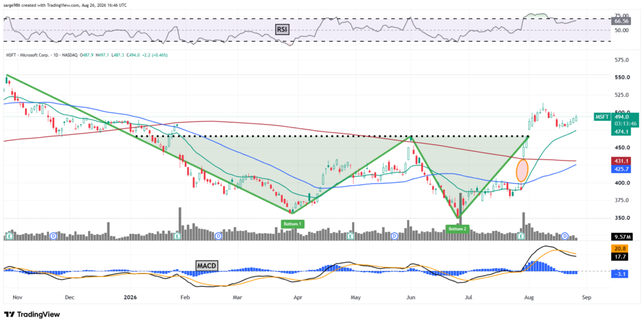This screenshot has height=325, width=644.
Task: Click the Mar label on time axis
Action: 237,297
